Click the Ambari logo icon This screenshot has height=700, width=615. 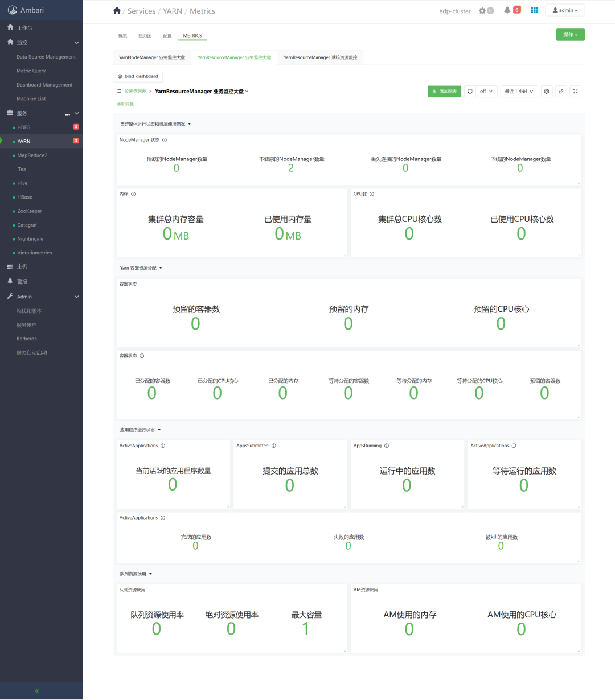pyautogui.click(x=12, y=10)
